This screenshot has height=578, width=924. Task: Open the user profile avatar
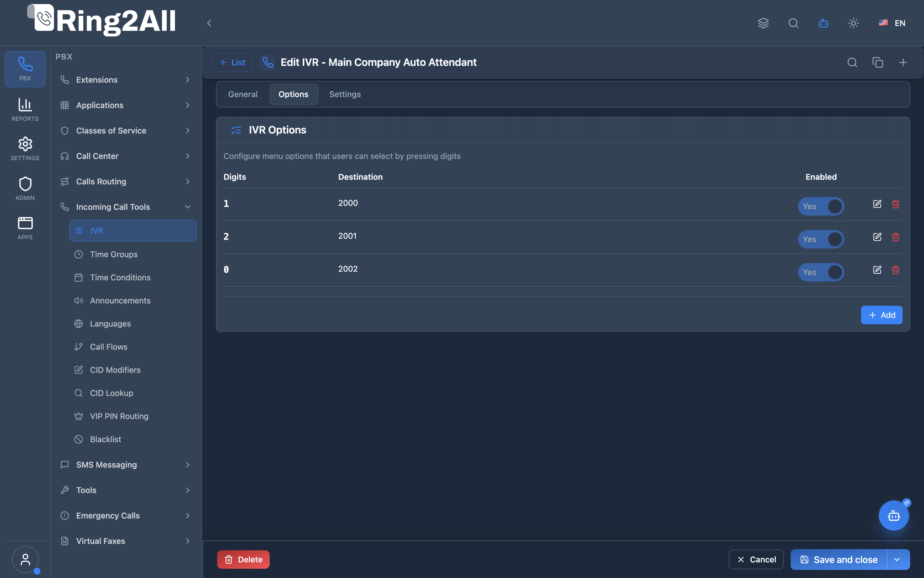click(x=25, y=559)
